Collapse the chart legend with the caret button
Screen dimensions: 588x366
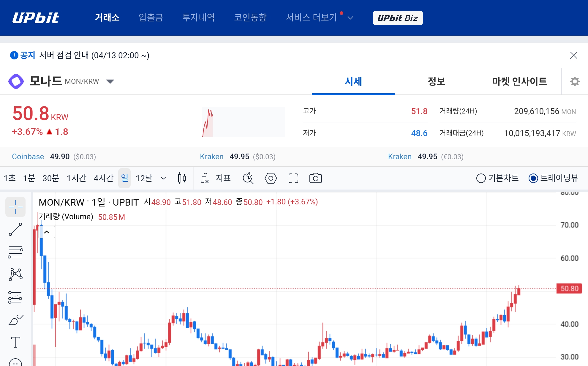point(47,232)
